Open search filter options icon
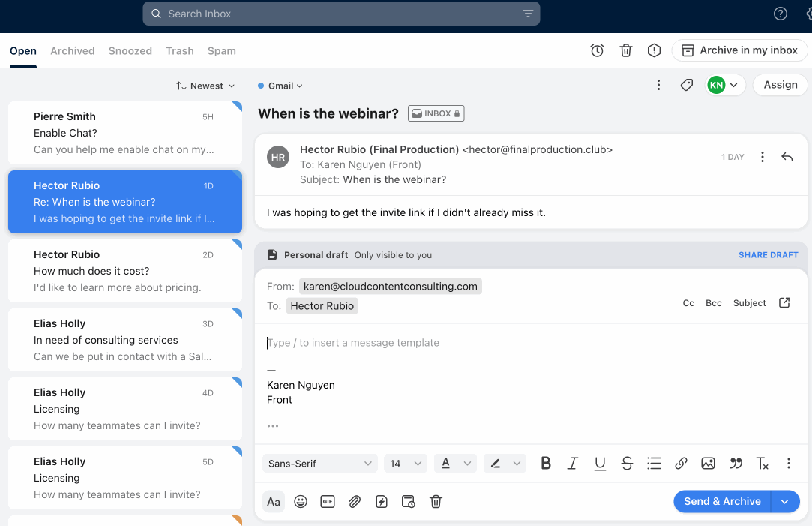 (x=528, y=14)
